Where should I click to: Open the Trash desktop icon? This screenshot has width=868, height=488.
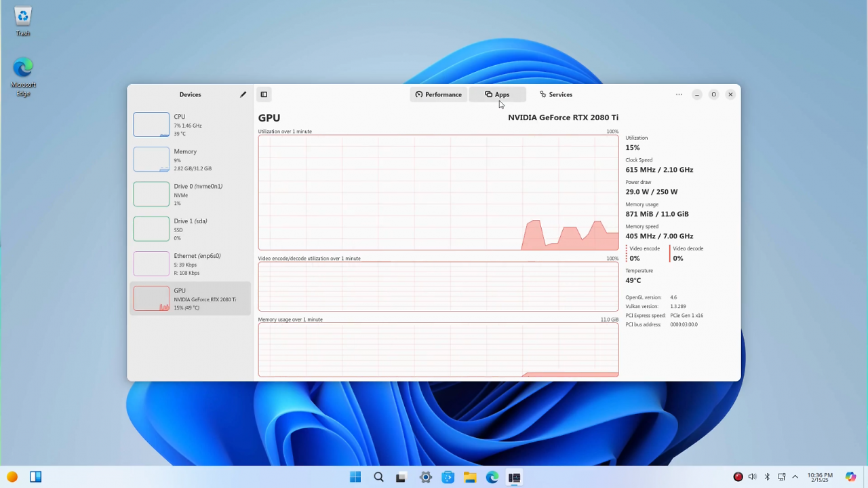pos(23,22)
